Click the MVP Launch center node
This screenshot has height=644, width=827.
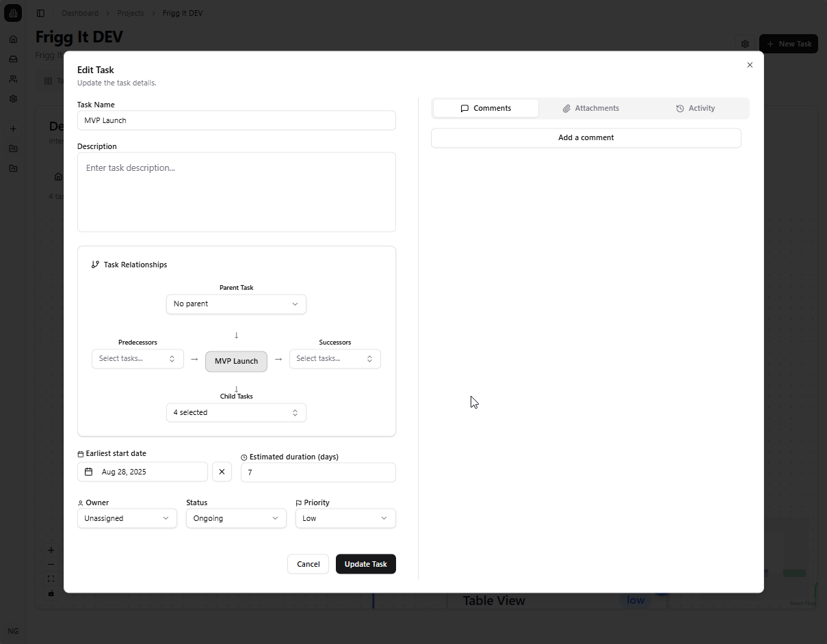(236, 361)
